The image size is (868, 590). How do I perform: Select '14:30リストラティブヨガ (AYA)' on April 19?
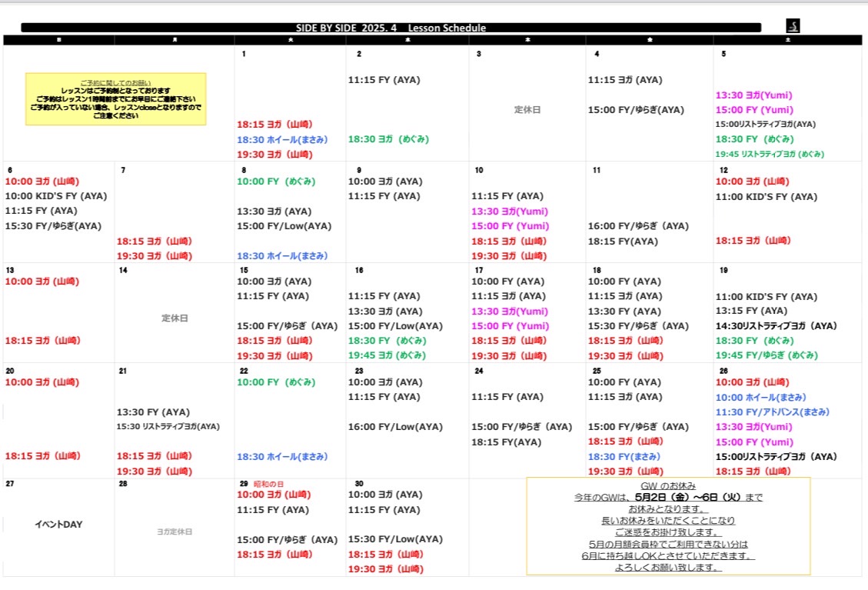tap(776, 325)
